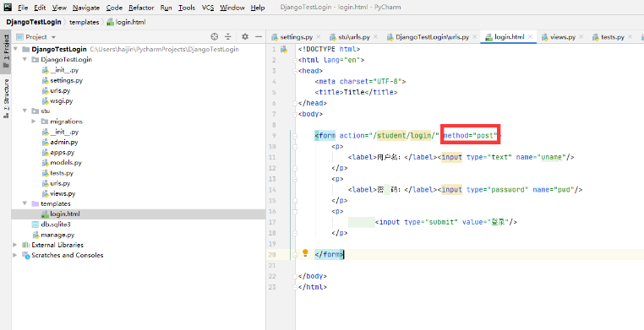Select admin.py in project tree
Image resolution: width=644 pixels, height=330 pixels.
(63, 143)
